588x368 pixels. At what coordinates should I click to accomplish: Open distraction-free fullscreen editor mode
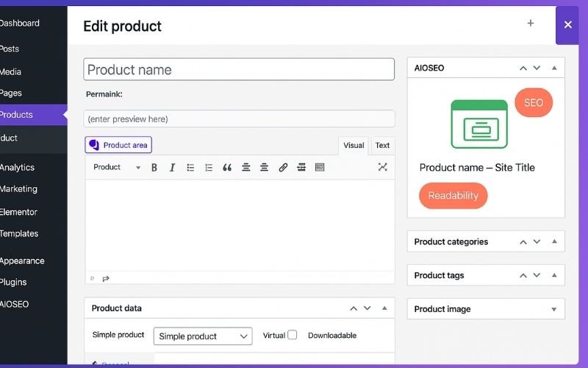(x=382, y=167)
